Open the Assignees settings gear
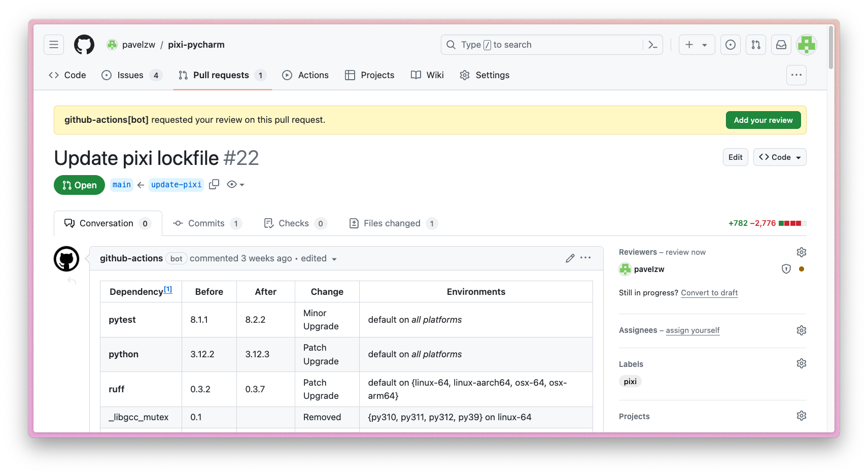868x475 pixels. click(801, 330)
